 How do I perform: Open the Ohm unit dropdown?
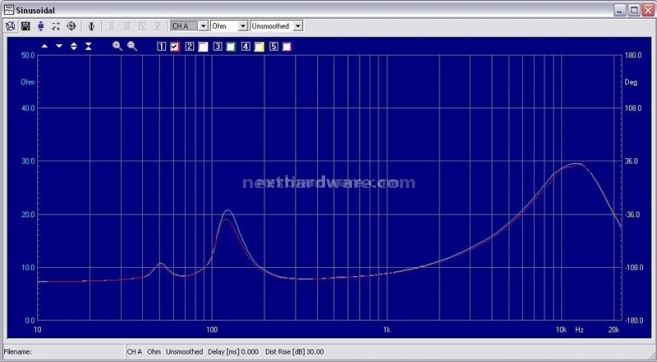pyautogui.click(x=243, y=26)
